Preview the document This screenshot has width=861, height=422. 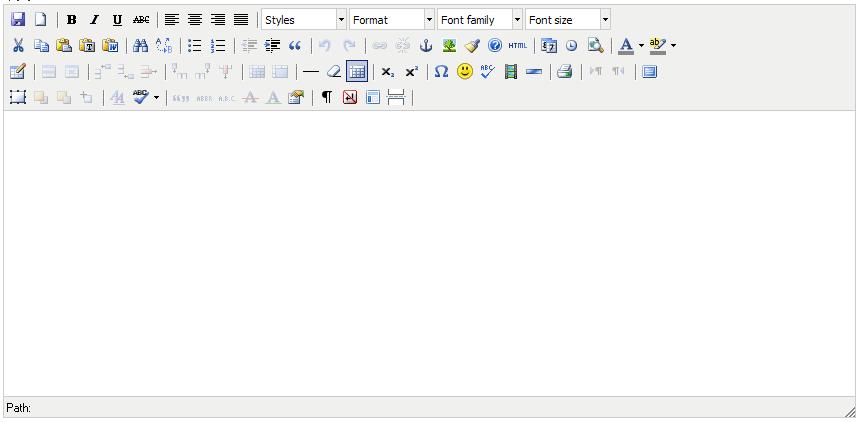click(x=595, y=46)
